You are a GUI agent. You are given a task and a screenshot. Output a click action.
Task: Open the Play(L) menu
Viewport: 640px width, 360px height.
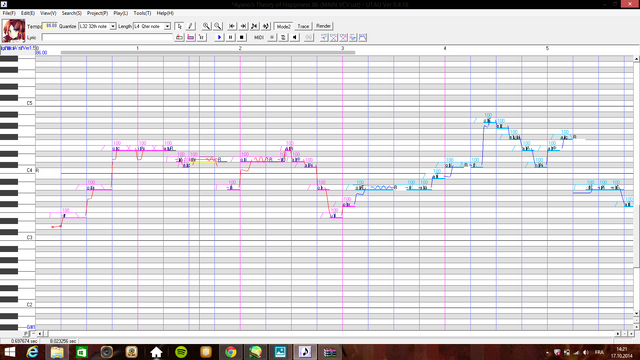point(120,13)
